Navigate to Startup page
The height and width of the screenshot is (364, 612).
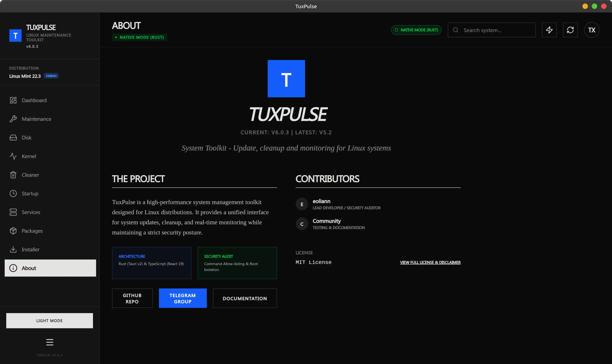[x=30, y=194]
